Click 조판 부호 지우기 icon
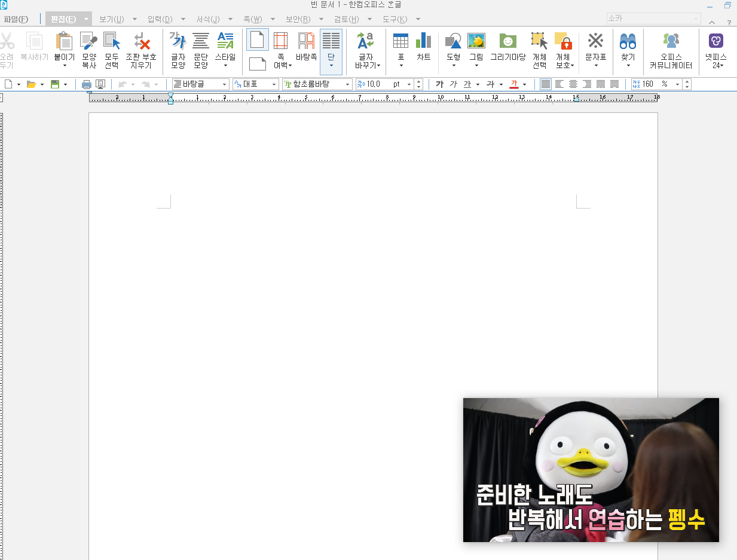This screenshot has height=560, width=737. (x=141, y=41)
